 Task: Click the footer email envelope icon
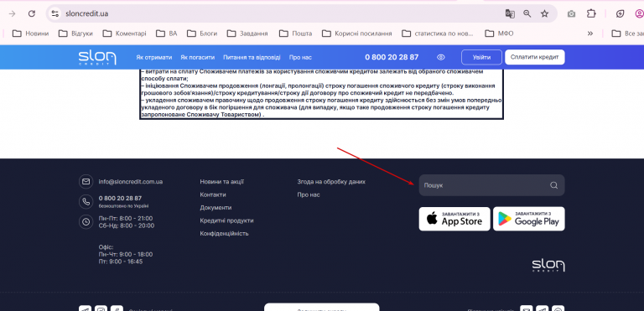point(86,181)
